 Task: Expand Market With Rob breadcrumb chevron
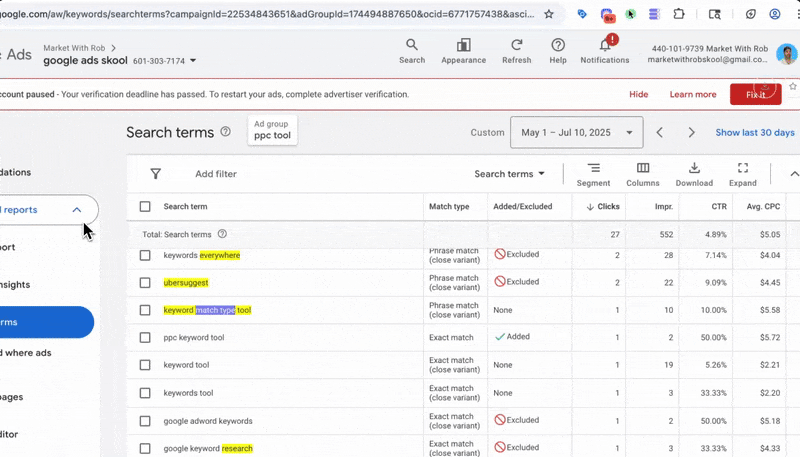click(113, 48)
